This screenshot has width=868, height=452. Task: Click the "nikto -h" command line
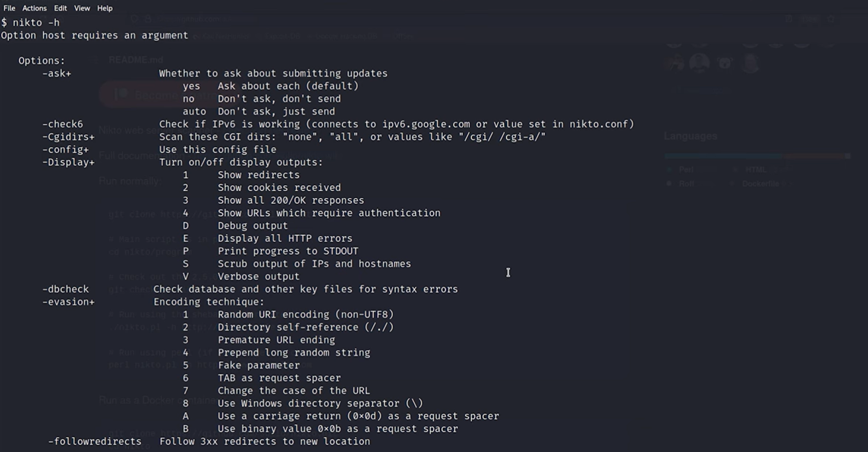click(x=36, y=22)
